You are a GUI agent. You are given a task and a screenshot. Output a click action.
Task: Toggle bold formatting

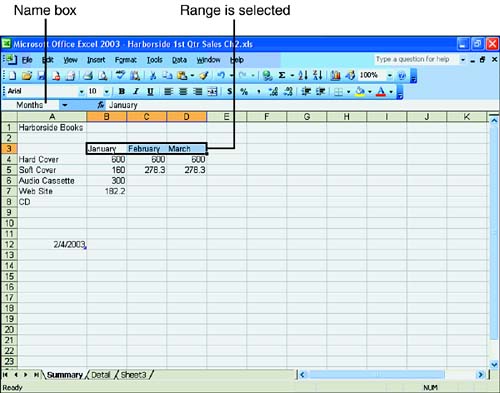pyautogui.click(x=122, y=91)
